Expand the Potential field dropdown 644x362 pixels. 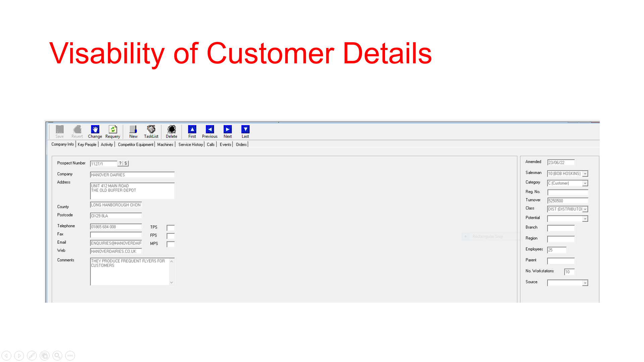(x=585, y=218)
